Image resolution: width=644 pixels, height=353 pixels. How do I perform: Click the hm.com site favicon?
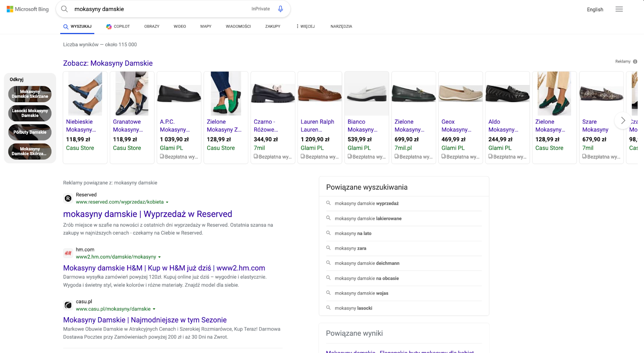(68, 253)
